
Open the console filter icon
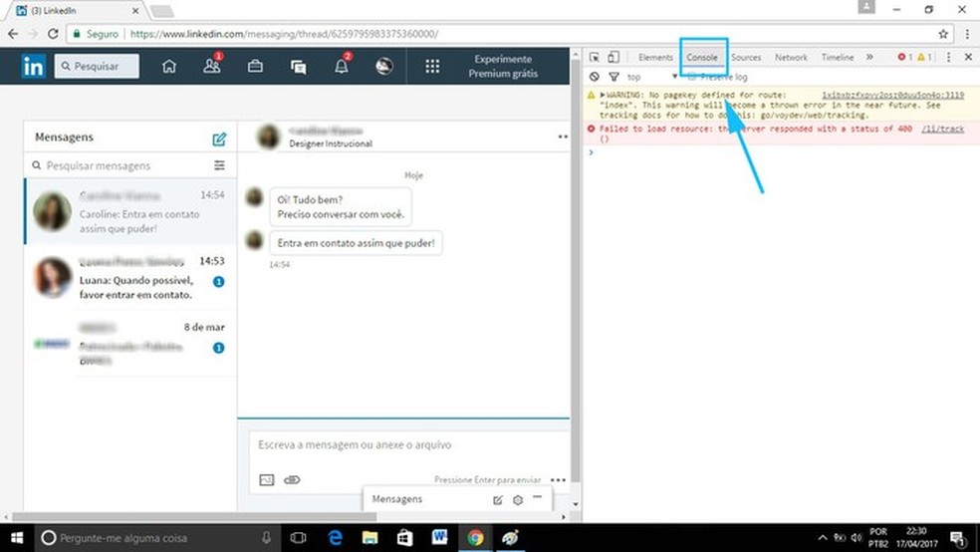(x=613, y=77)
